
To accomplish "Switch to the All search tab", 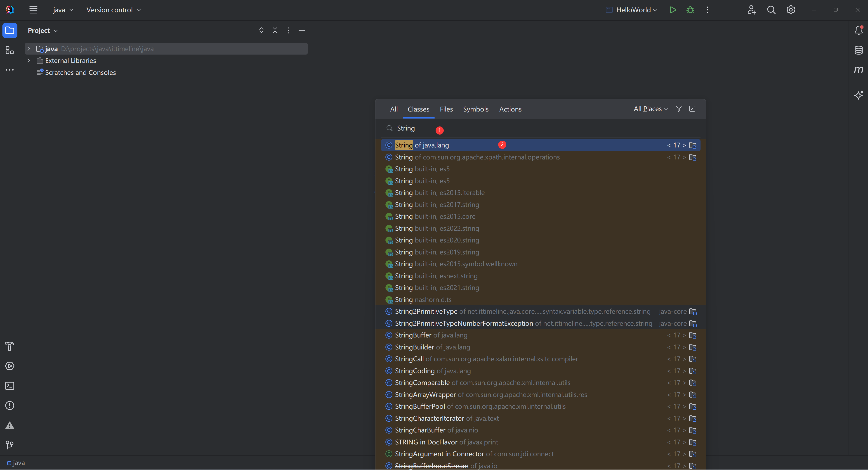I will (x=394, y=109).
